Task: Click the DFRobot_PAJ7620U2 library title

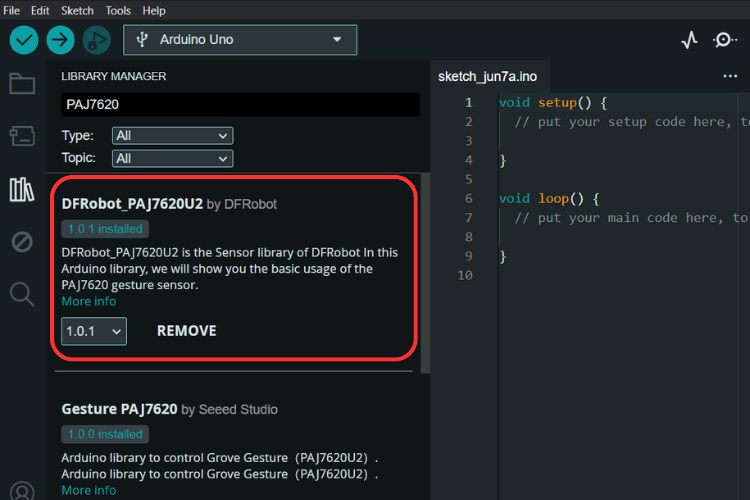Action: click(132, 204)
